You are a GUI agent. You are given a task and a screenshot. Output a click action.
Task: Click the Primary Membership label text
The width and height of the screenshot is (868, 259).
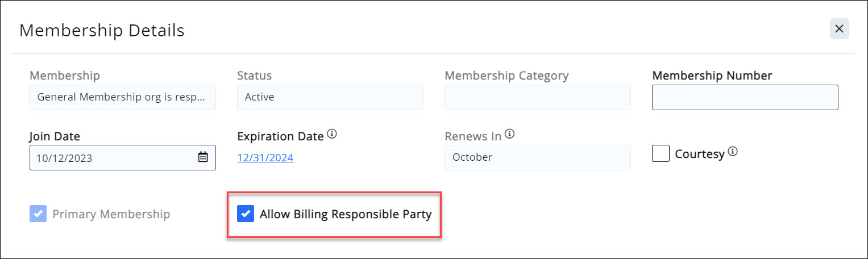(x=111, y=214)
